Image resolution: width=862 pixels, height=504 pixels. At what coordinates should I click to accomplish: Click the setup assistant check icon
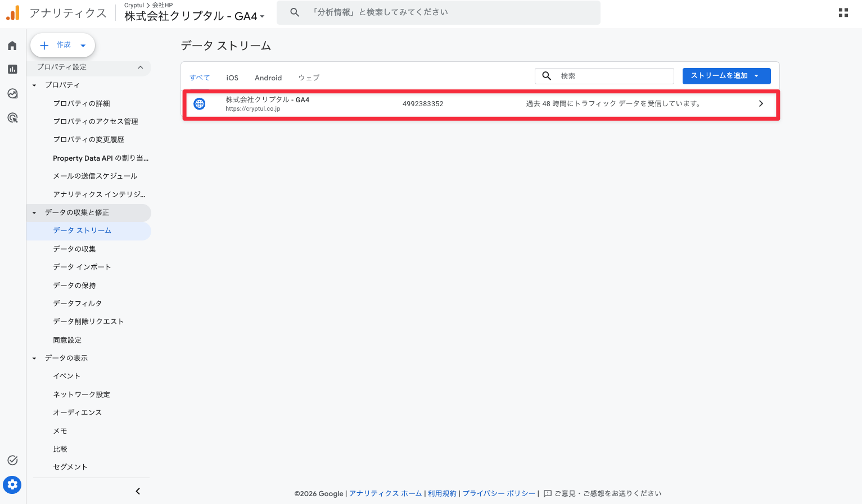coord(12,460)
